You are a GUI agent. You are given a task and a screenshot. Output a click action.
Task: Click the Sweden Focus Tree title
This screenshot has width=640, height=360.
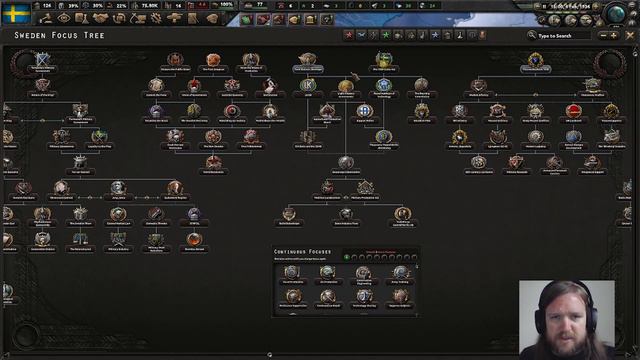pyautogui.click(x=59, y=36)
